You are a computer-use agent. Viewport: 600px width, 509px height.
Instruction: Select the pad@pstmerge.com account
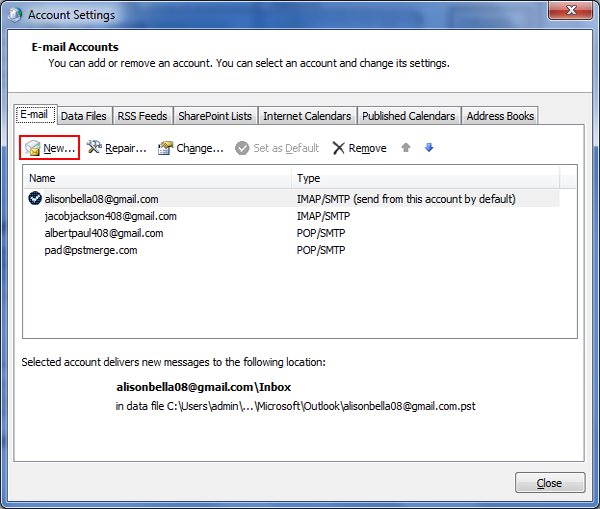tap(91, 250)
